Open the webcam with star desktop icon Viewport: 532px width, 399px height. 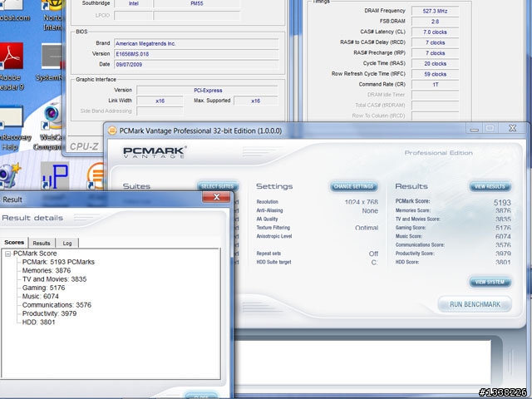click(9, 175)
